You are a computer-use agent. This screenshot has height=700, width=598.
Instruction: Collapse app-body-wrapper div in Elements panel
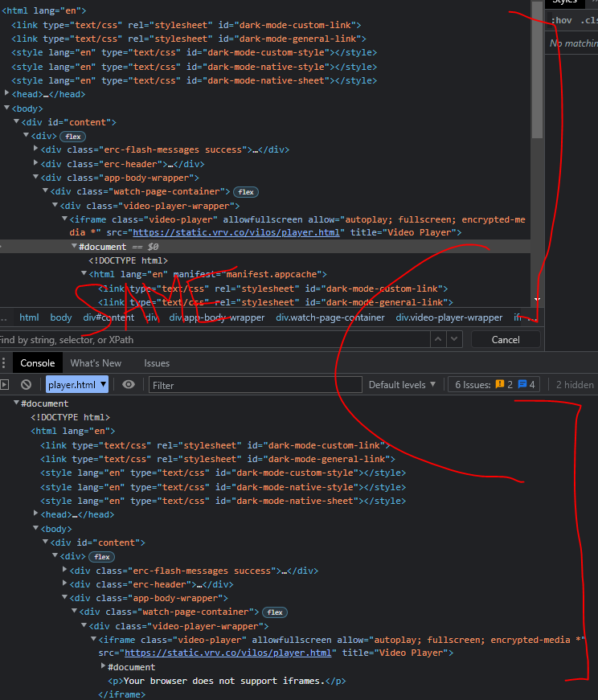click(x=35, y=178)
